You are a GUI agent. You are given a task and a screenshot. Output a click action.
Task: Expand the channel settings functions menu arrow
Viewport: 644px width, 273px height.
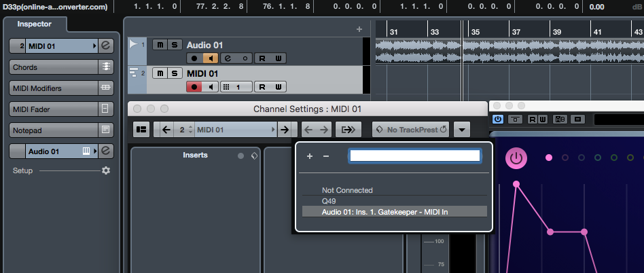point(462,129)
